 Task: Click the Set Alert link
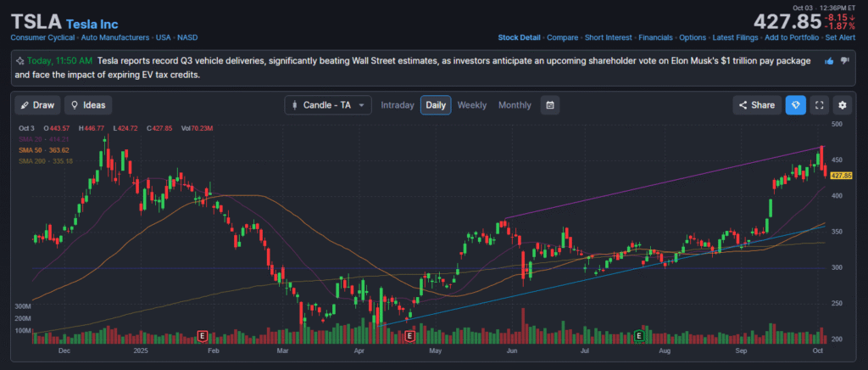click(841, 37)
